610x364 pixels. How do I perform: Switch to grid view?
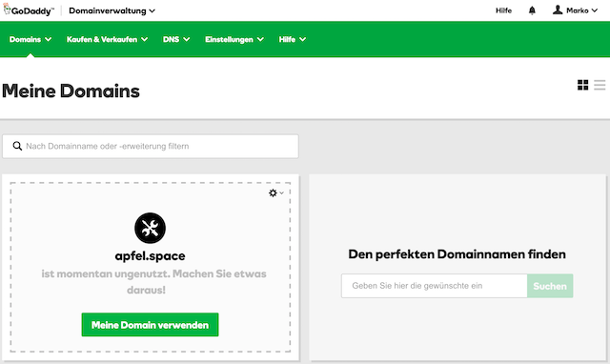pos(582,85)
